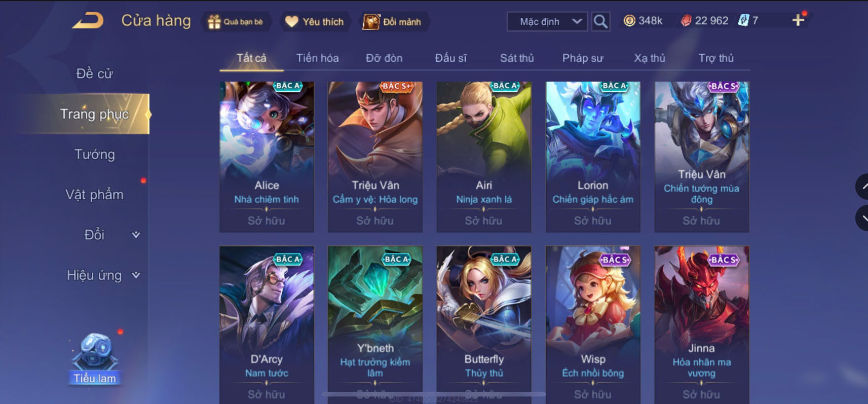Click the plus add currency icon
868x404 pixels.
pyautogui.click(x=798, y=20)
